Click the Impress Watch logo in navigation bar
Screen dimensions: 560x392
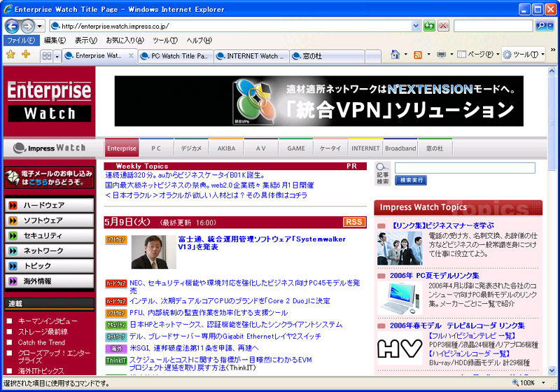(x=49, y=148)
